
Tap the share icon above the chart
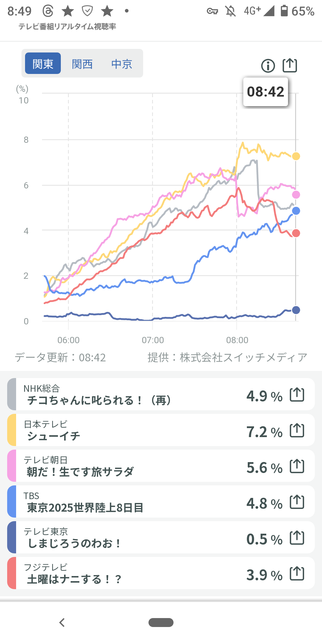click(x=290, y=65)
